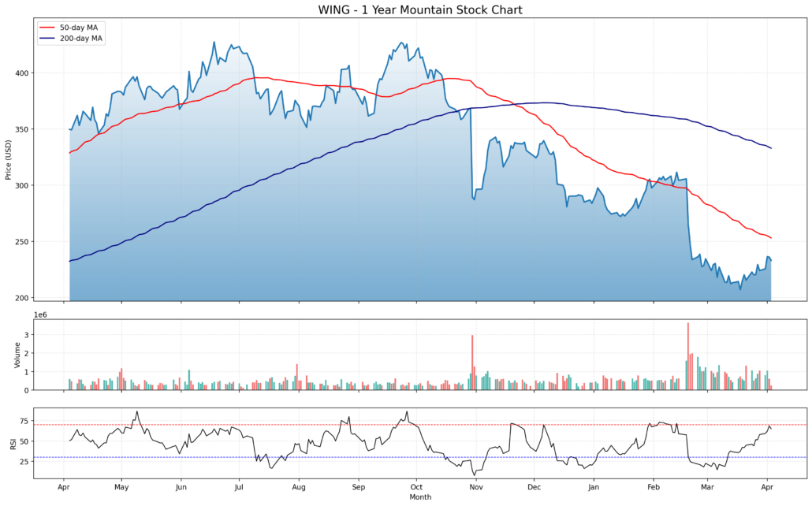Click the volume tick label 3
The height and width of the screenshot is (506, 812).
point(27,334)
